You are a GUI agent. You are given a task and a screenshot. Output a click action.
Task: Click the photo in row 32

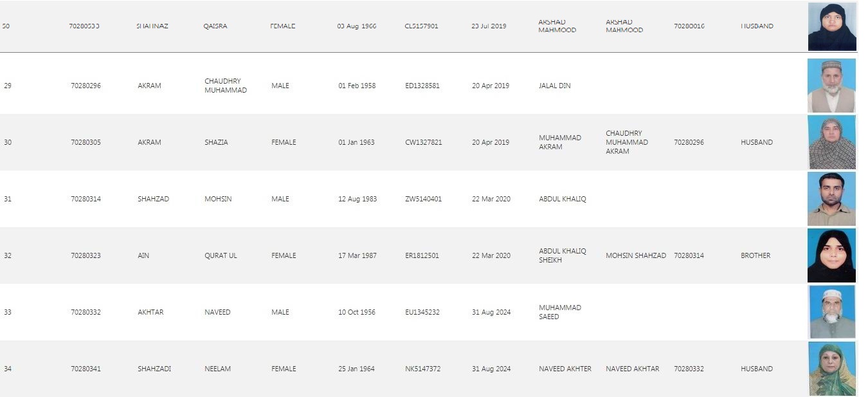pyautogui.click(x=831, y=255)
